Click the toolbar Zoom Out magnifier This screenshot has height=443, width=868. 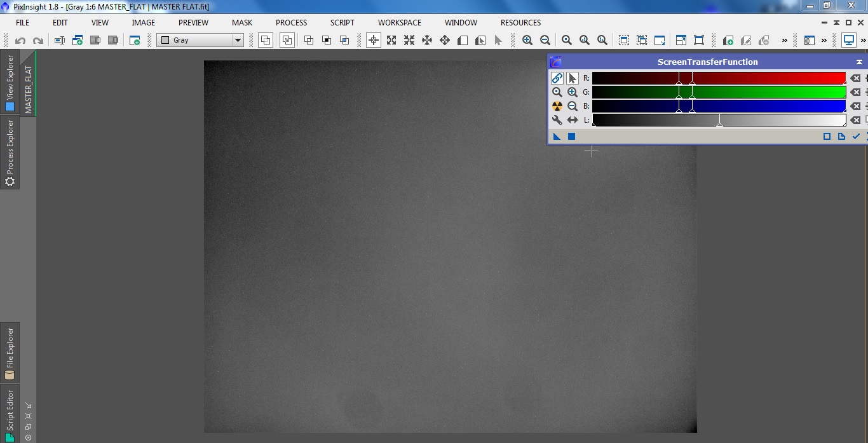pos(545,40)
